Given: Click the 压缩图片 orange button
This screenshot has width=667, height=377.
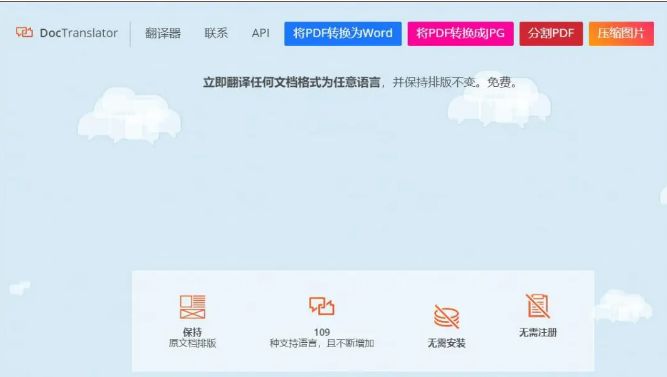Looking at the screenshot, I should (621, 34).
